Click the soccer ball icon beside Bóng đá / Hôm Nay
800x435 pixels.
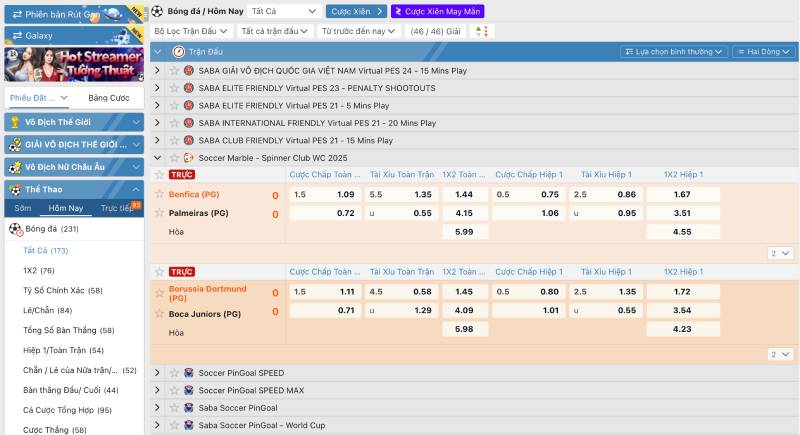[x=157, y=11]
